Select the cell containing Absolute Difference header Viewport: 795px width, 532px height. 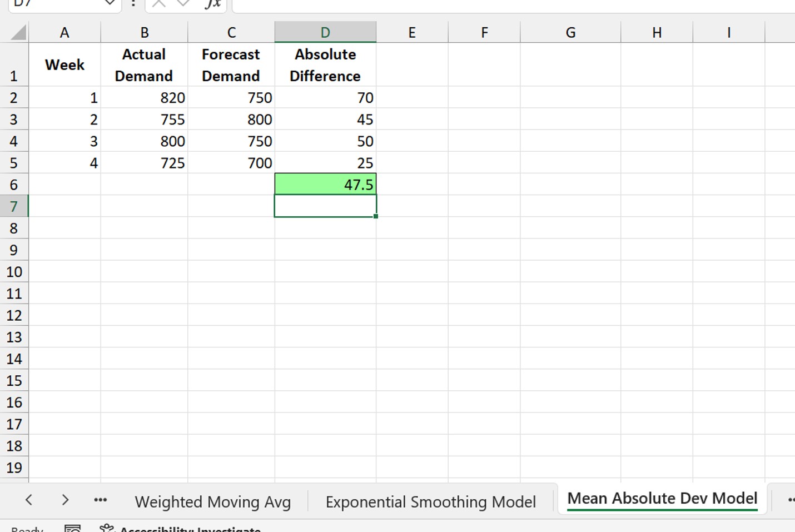pyautogui.click(x=325, y=65)
